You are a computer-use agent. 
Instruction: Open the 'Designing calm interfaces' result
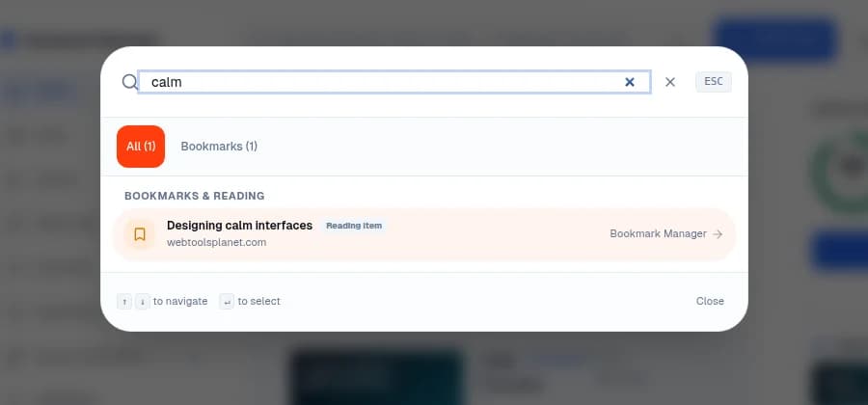point(424,234)
